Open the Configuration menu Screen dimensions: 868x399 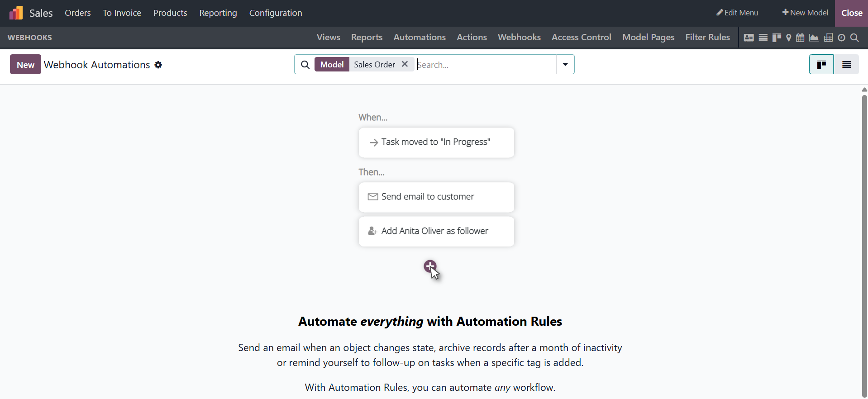[x=275, y=13]
